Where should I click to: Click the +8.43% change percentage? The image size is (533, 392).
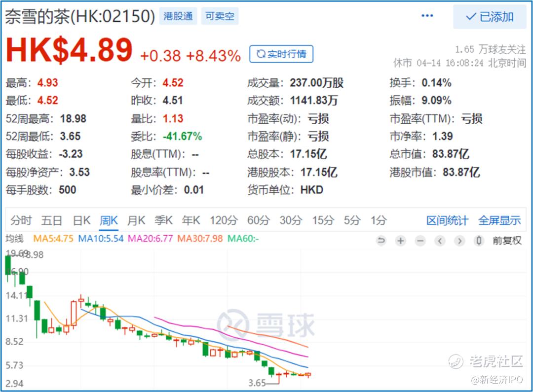tap(214, 56)
